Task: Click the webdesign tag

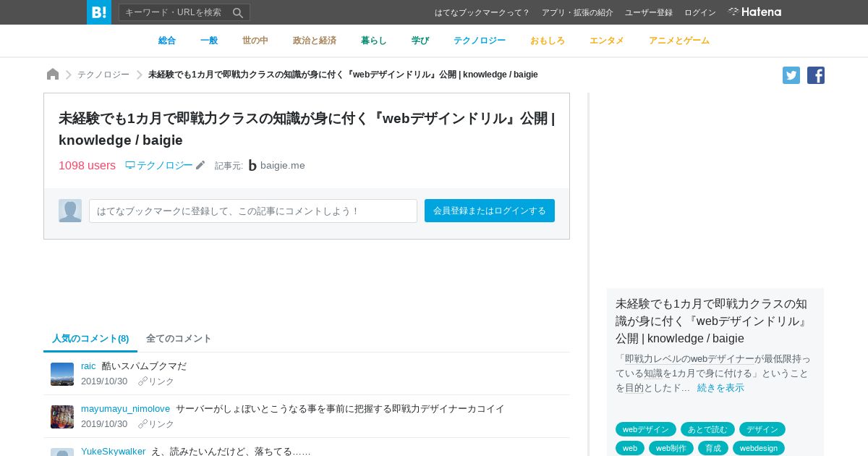Action: pos(759,448)
